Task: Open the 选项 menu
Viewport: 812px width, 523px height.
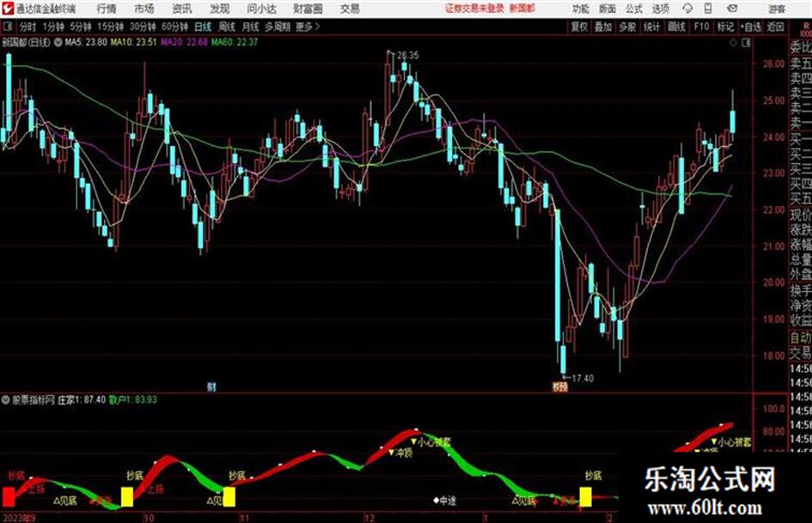Action: point(661,9)
